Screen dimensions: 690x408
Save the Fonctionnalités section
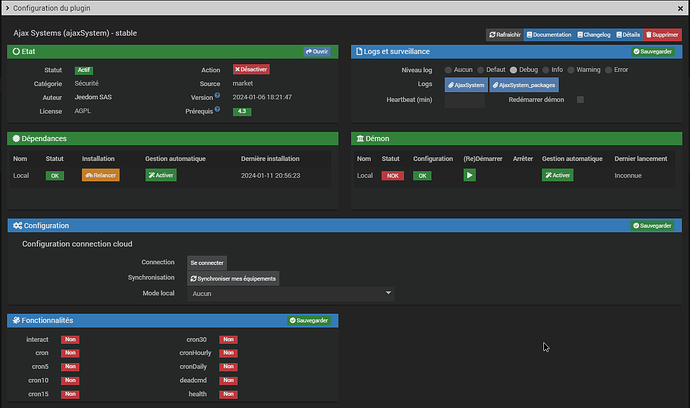(308, 320)
